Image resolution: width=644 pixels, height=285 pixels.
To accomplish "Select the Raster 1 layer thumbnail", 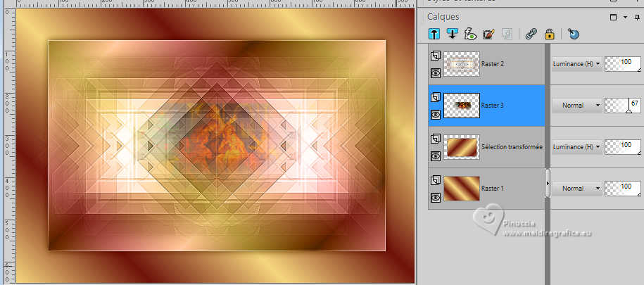I will pyautogui.click(x=462, y=189).
